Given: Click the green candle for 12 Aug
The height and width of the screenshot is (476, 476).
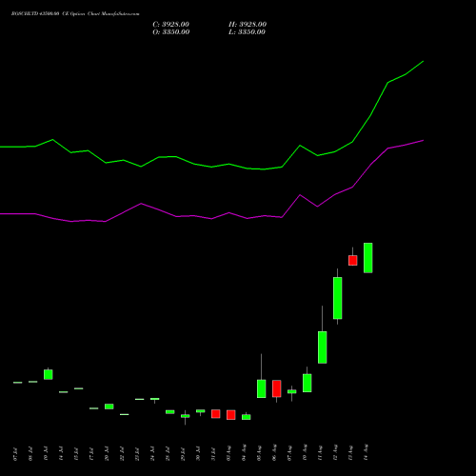Looking at the screenshot, I should 338,298.
